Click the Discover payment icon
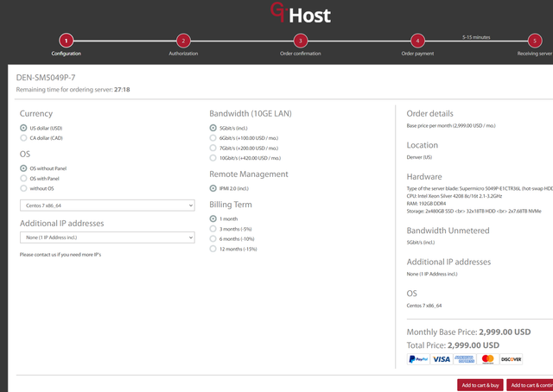Screen dimensions: 553x392 click(x=511, y=359)
